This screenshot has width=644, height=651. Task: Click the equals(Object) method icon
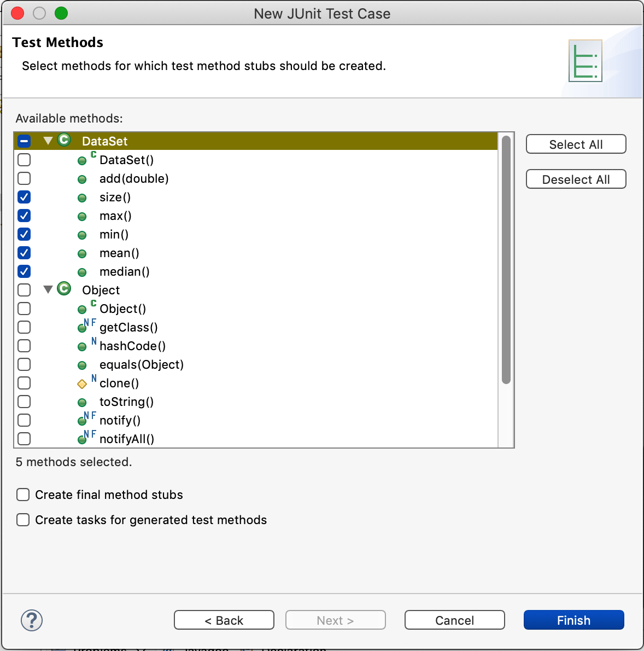coord(82,365)
